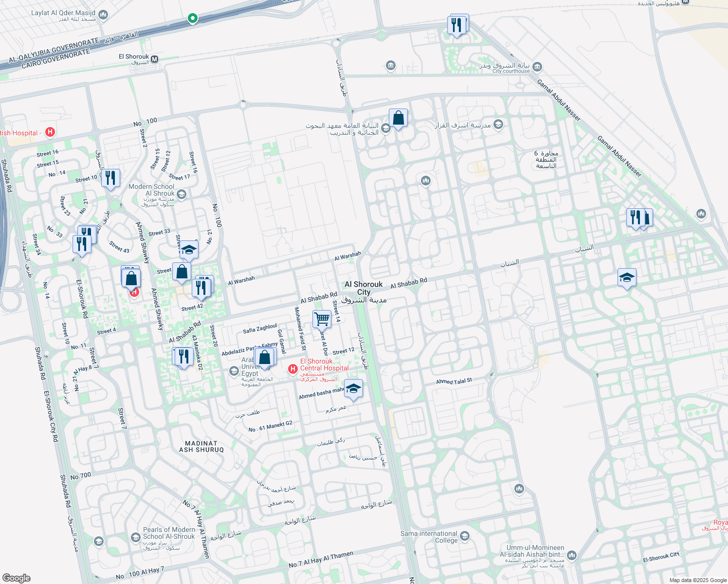Image resolution: width=728 pixels, height=584 pixels.
Task: Click the British Hospital H icon
Action: point(50,132)
